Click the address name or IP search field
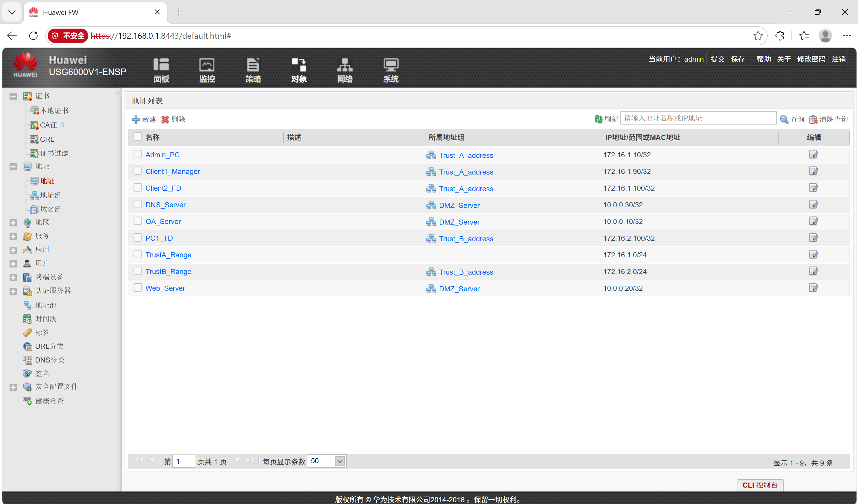Screen dimensions: 858x504 pyautogui.click(x=698, y=118)
